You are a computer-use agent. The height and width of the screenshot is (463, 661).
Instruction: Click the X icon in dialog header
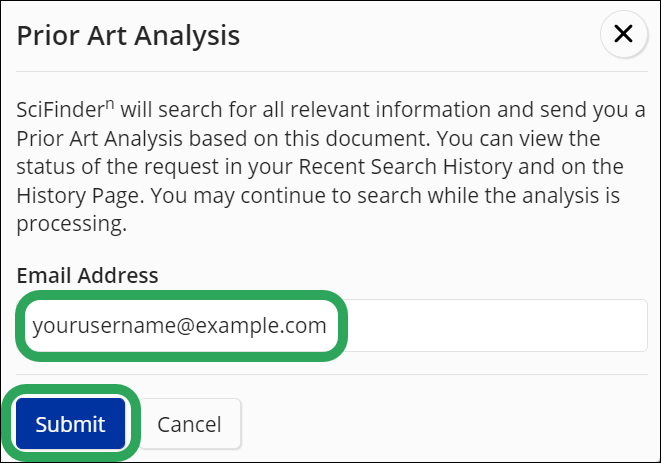pyautogui.click(x=623, y=35)
